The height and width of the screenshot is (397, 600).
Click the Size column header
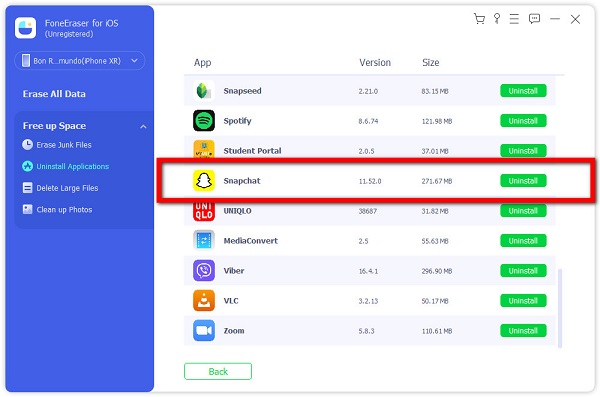430,62
